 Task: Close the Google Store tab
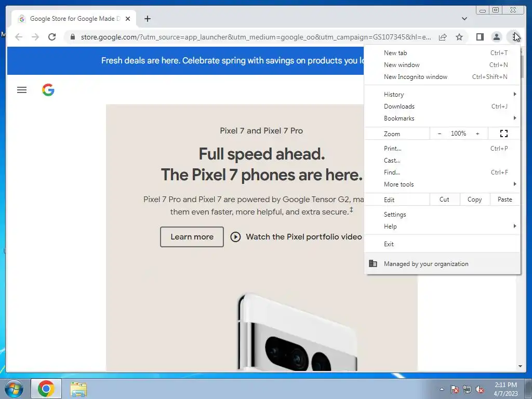coord(128,19)
